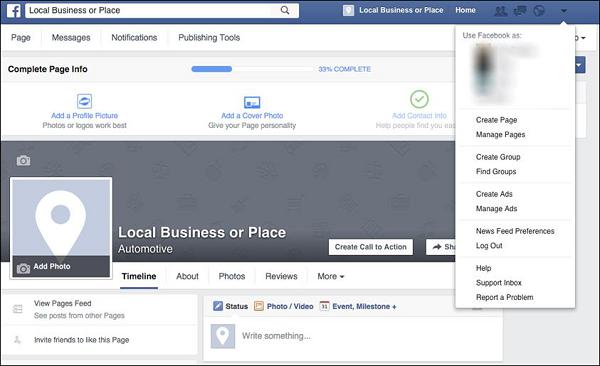Select Manage Pages in the menu

tap(500, 135)
